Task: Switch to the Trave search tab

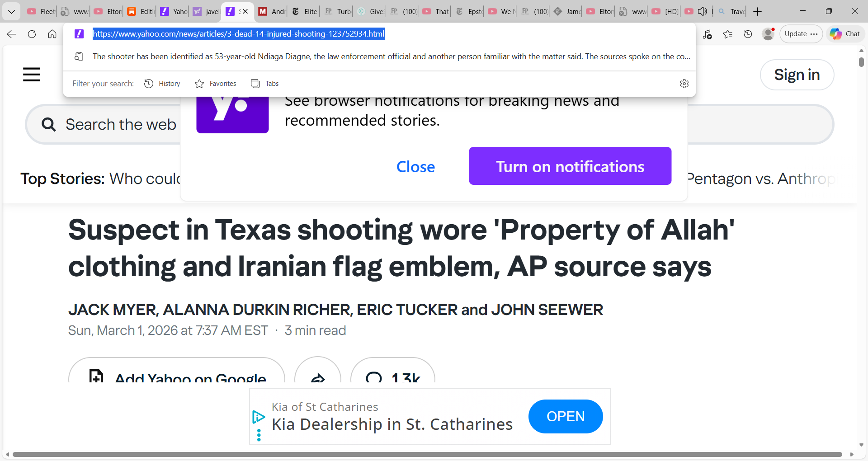Action: pos(731,11)
